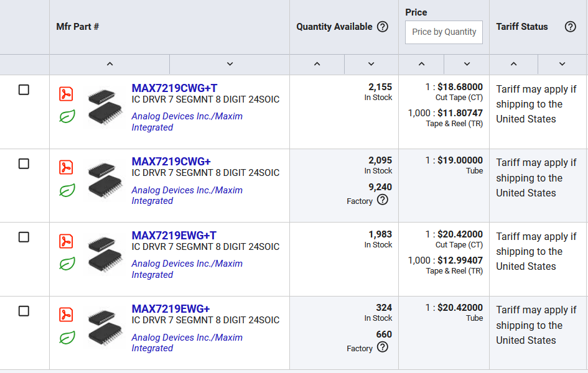This screenshot has height=373, width=588.
Task: Click the $18.68000 cut tape price
Action: coord(460,87)
